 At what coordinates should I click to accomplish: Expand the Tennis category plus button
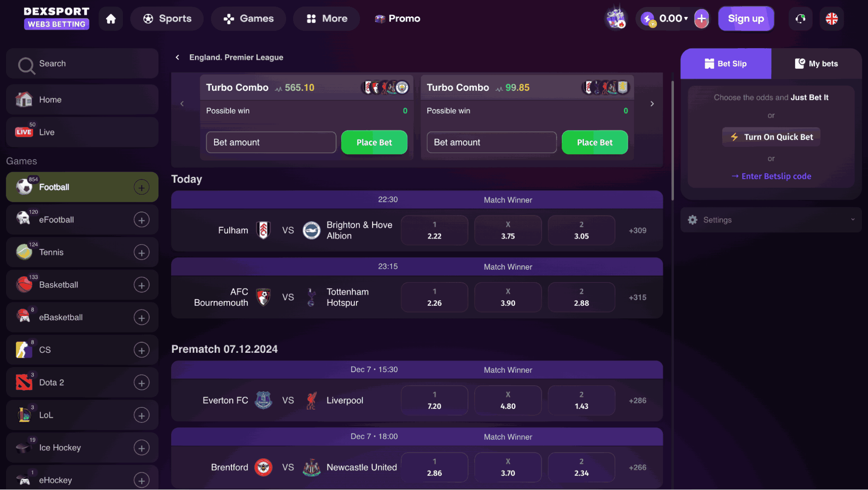pyautogui.click(x=141, y=252)
